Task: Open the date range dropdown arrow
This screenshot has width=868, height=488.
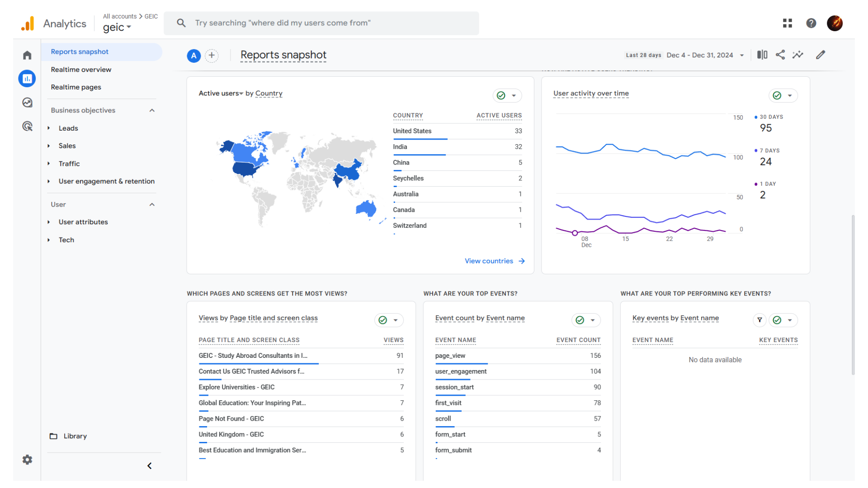Action: click(x=742, y=55)
